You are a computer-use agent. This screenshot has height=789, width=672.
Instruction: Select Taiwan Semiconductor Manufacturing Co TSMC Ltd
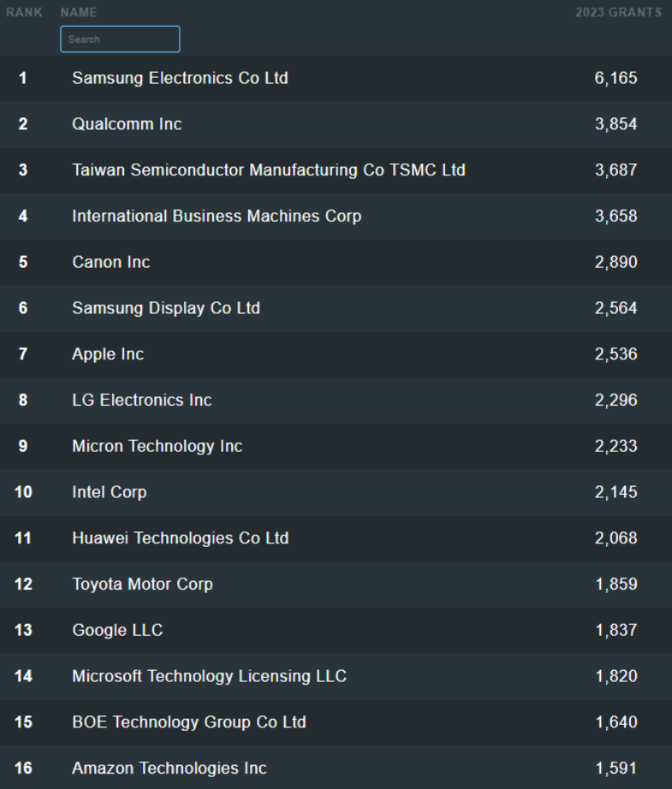pos(268,170)
